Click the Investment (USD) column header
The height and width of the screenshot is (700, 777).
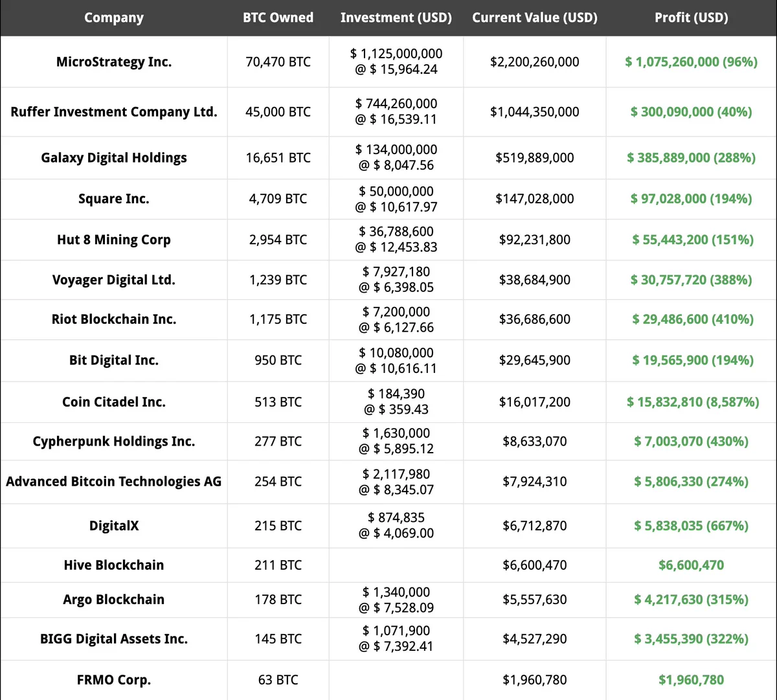point(396,18)
